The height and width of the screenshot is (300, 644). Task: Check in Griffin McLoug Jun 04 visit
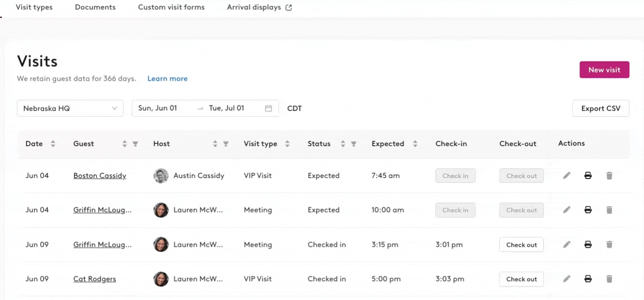pyautogui.click(x=456, y=210)
